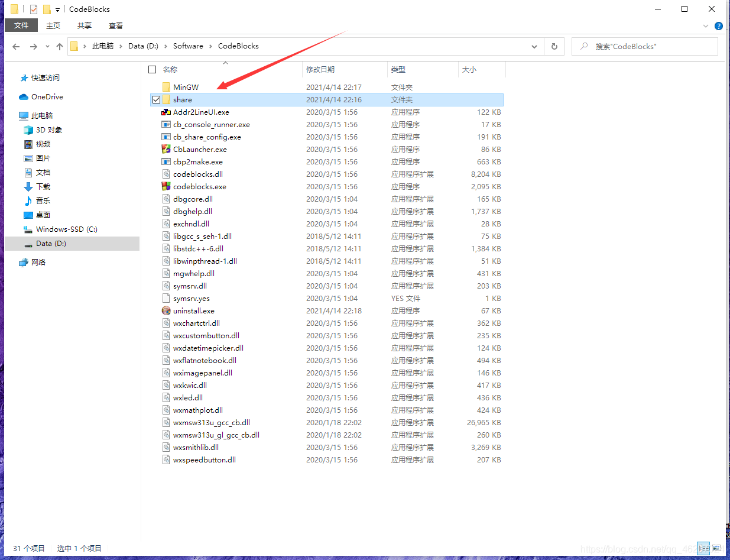Switch to details view icon in status bar
Image resolution: width=730 pixels, height=560 pixels.
click(x=703, y=548)
